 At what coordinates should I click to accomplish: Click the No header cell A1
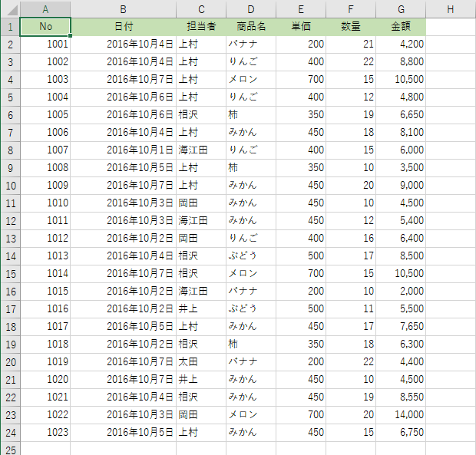click(x=45, y=27)
